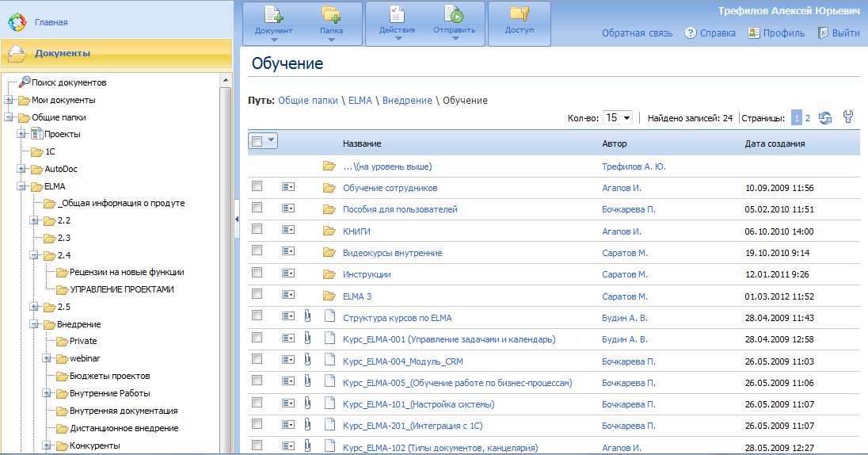Image resolution: width=868 pixels, height=455 pixels.
Task: Click the Folder (Папка) toolbar icon
Action: coord(331,14)
